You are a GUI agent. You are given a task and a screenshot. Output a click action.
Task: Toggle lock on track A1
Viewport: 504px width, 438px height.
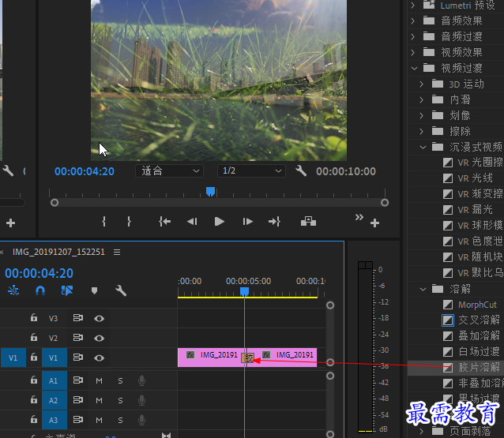tap(34, 380)
